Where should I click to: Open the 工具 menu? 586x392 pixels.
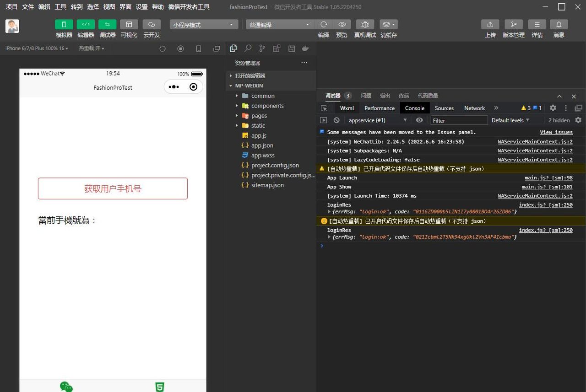tap(60, 7)
